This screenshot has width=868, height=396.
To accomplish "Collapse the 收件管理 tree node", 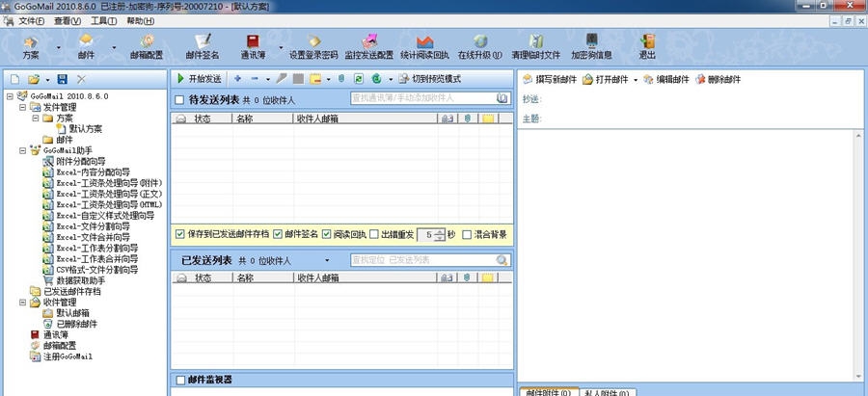I will point(23,303).
